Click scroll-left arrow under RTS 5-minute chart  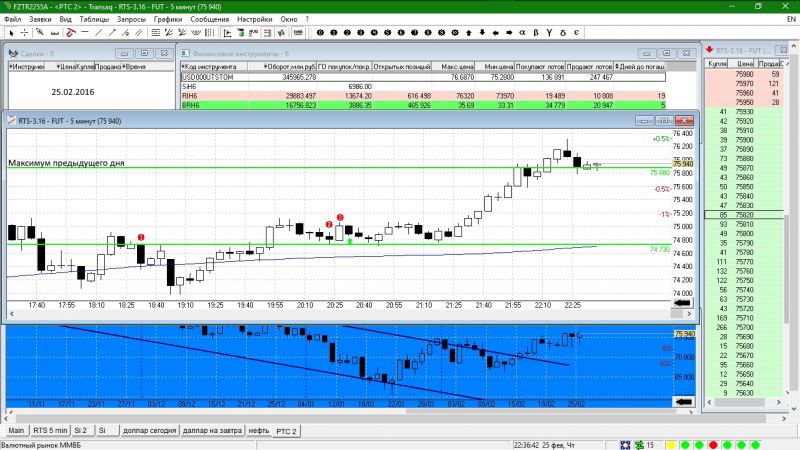point(12,314)
